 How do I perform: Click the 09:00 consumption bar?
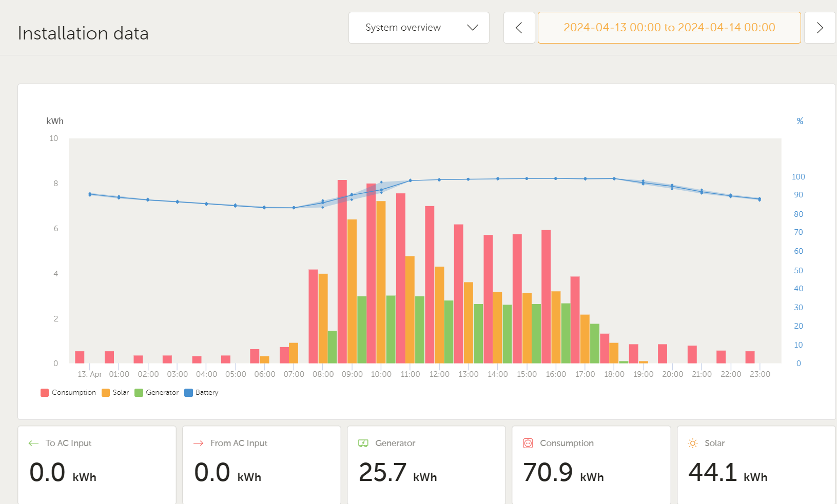[x=342, y=272]
